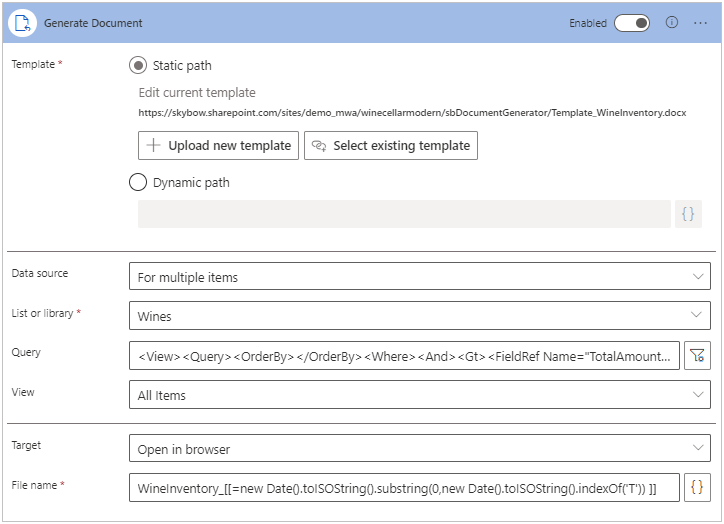724x524 pixels.
Task: Expand the List or library dropdown
Action: point(419,316)
